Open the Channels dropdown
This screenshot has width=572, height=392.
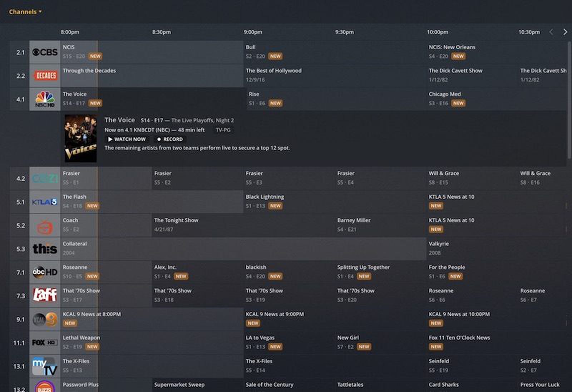pyautogui.click(x=25, y=11)
